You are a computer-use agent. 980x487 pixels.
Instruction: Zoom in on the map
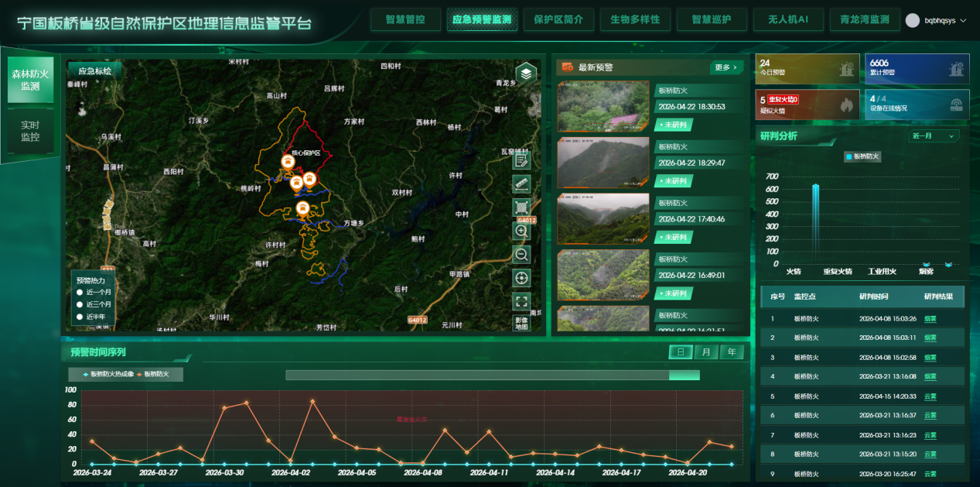click(521, 231)
